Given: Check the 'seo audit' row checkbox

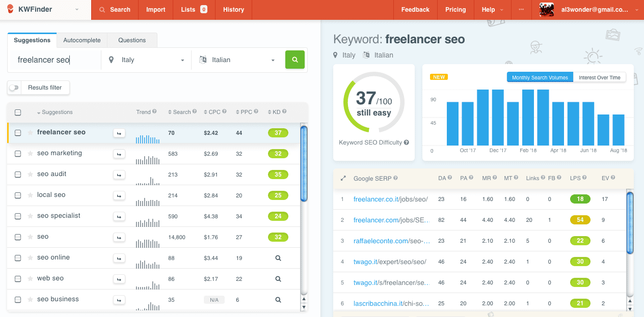Looking at the screenshot, I should [18, 175].
